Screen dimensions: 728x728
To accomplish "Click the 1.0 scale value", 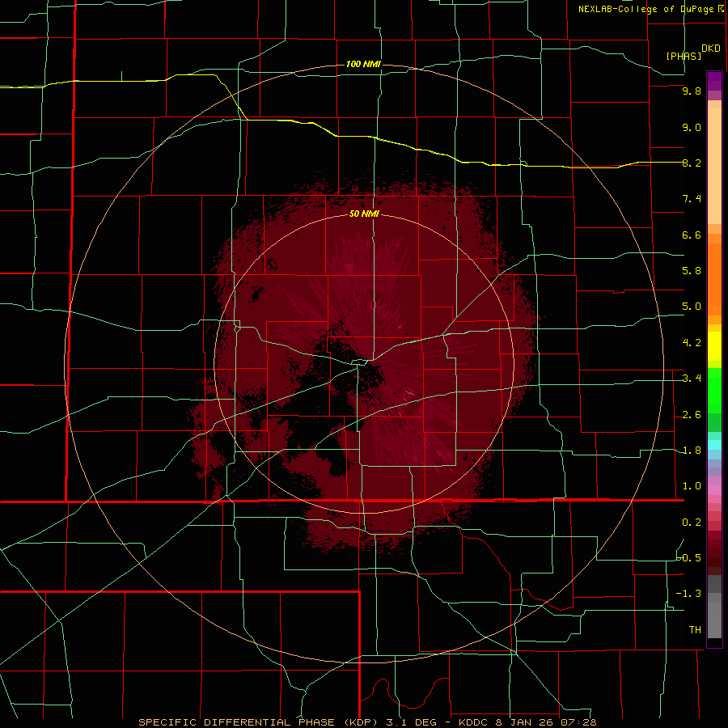I will coord(692,486).
